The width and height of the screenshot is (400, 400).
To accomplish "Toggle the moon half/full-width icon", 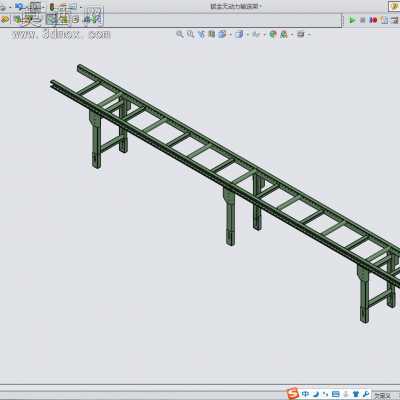I will 315,394.
